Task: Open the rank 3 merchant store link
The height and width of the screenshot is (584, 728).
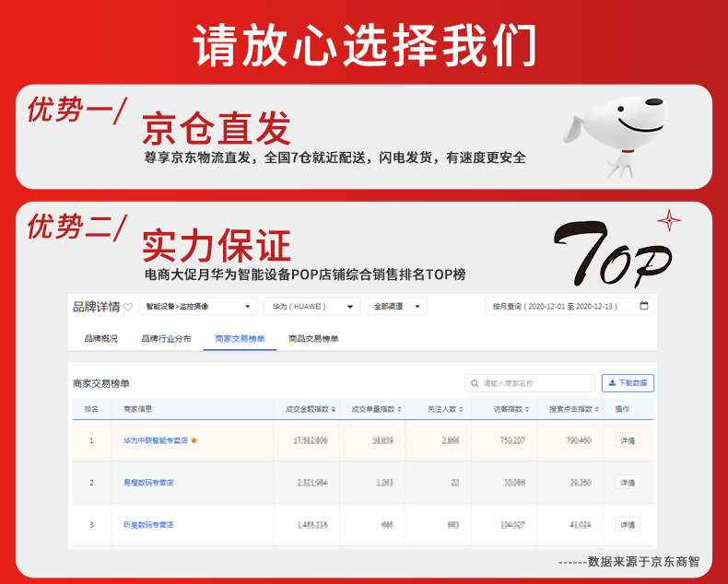Action: [x=148, y=524]
